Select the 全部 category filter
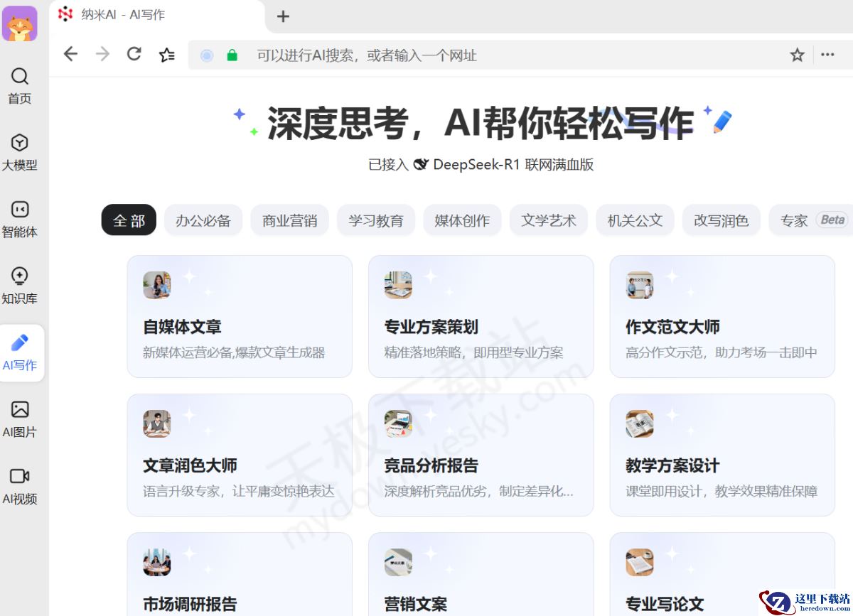Image resolution: width=853 pixels, height=616 pixels. point(128,220)
